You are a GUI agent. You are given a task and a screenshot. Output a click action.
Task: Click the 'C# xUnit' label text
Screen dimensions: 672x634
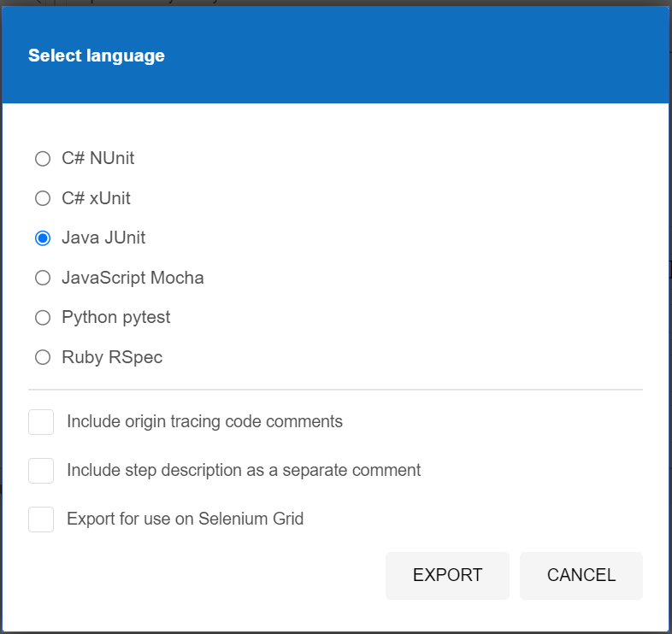pyautogui.click(x=96, y=198)
